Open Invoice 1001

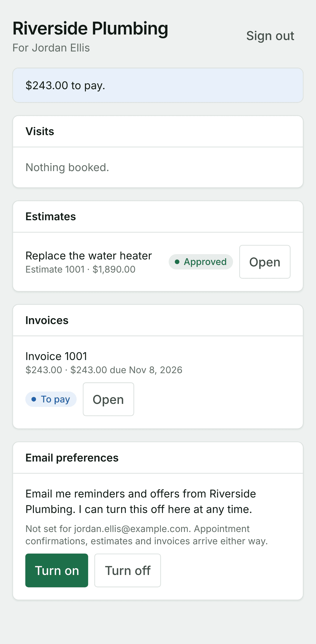coord(108,399)
